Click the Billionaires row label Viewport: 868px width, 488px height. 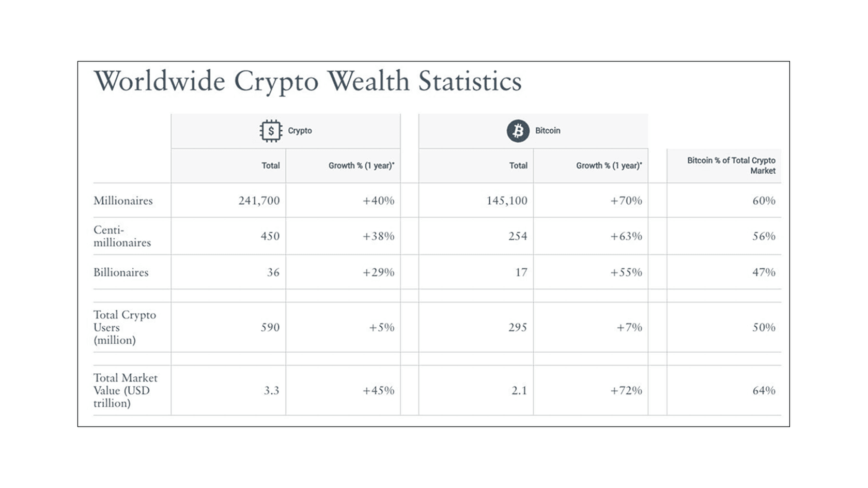[121, 272]
